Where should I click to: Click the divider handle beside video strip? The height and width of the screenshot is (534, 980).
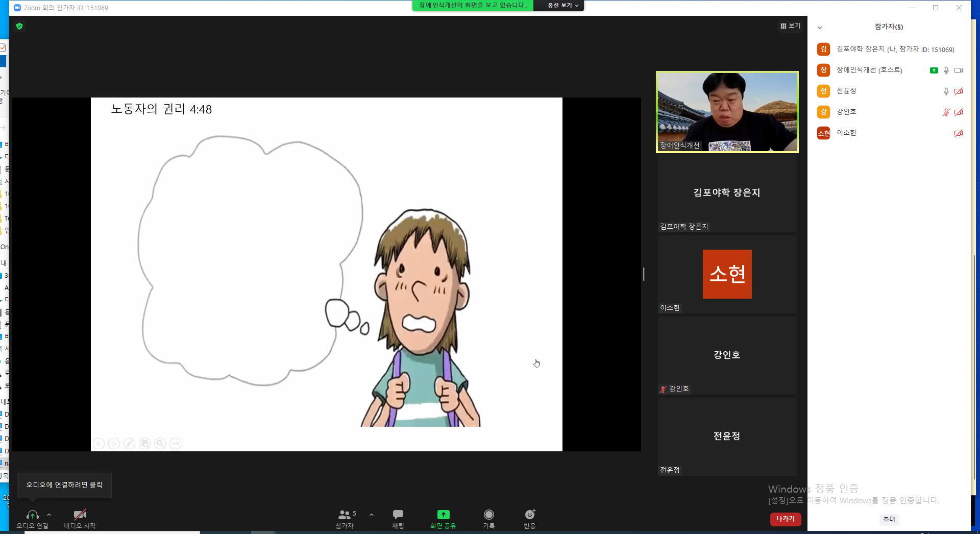pyautogui.click(x=644, y=274)
